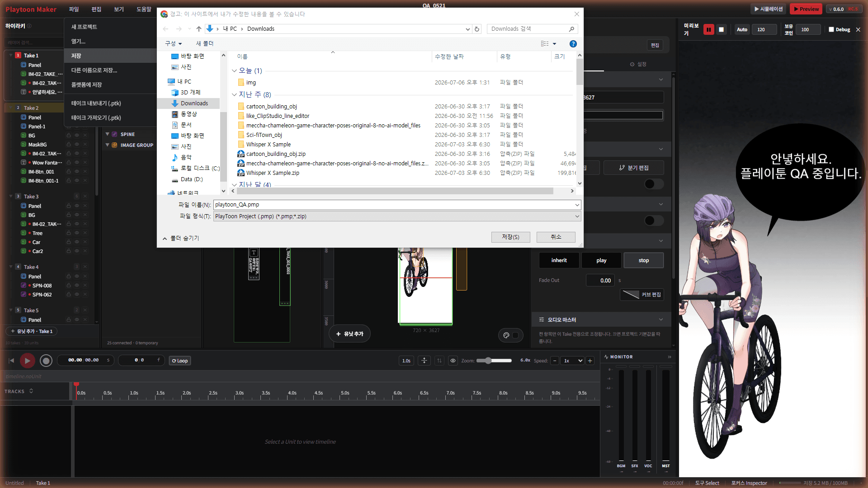This screenshot has height=488, width=868.
Task: Lock the MaskBG layer in Take 2
Action: pos(69,145)
